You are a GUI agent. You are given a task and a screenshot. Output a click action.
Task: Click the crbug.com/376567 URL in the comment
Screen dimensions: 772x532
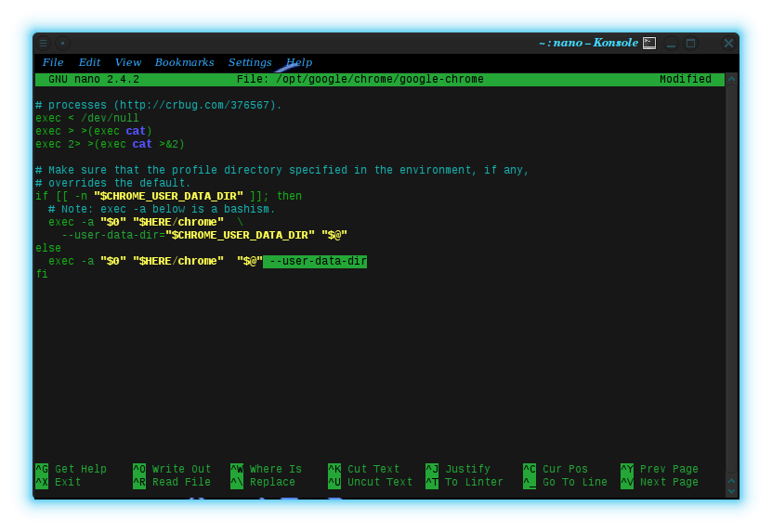[194, 105]
